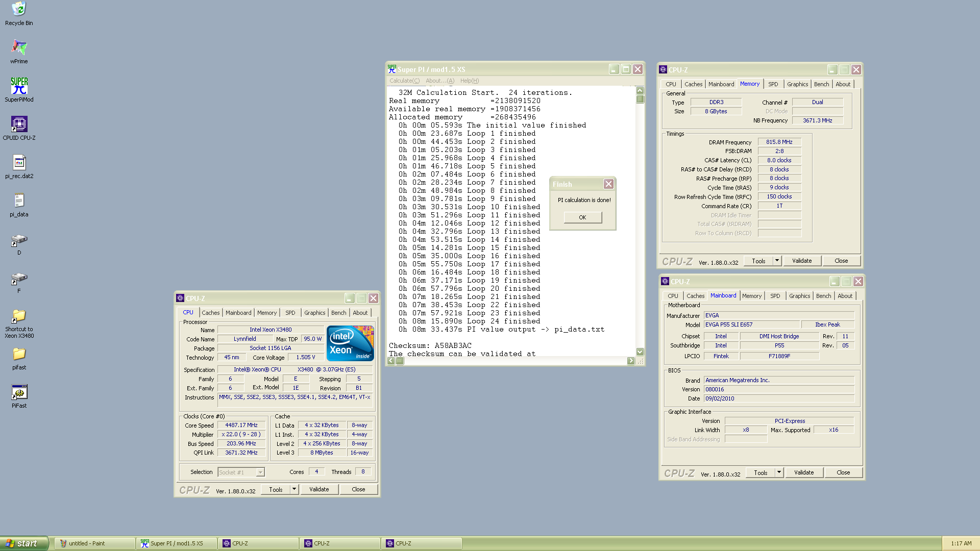Image resolution: width=980 pixels, height=551 pixels.
Task: Open the Help menu in Super PI
Action: click(470, 81)
